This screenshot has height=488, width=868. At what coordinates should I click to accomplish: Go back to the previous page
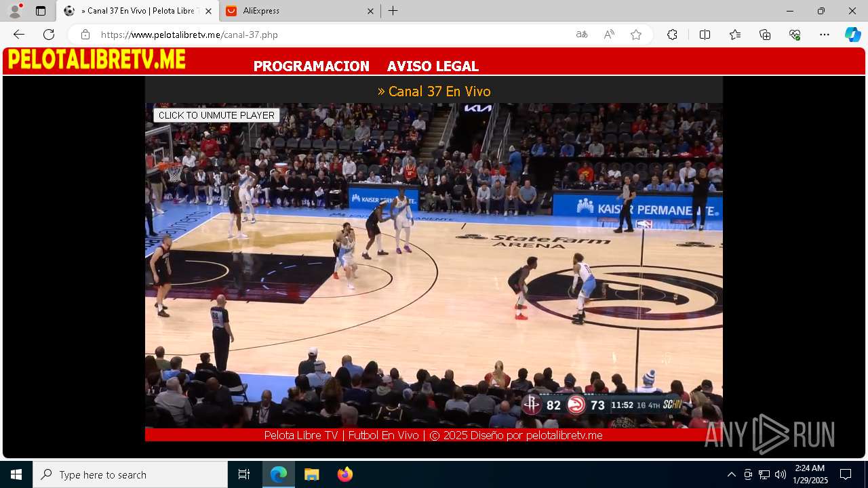click(19, 35)
